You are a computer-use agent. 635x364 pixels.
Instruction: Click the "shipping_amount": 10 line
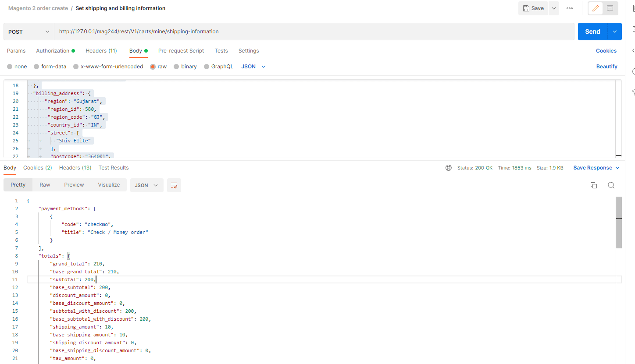(x=82, y=327)
